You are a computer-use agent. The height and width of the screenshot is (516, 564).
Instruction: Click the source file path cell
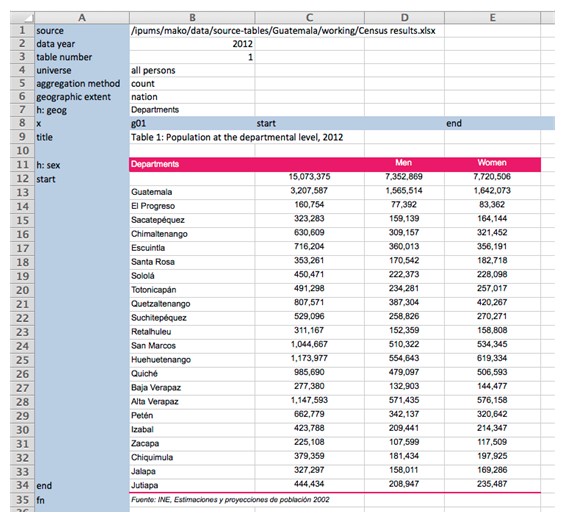pos(283,31)
